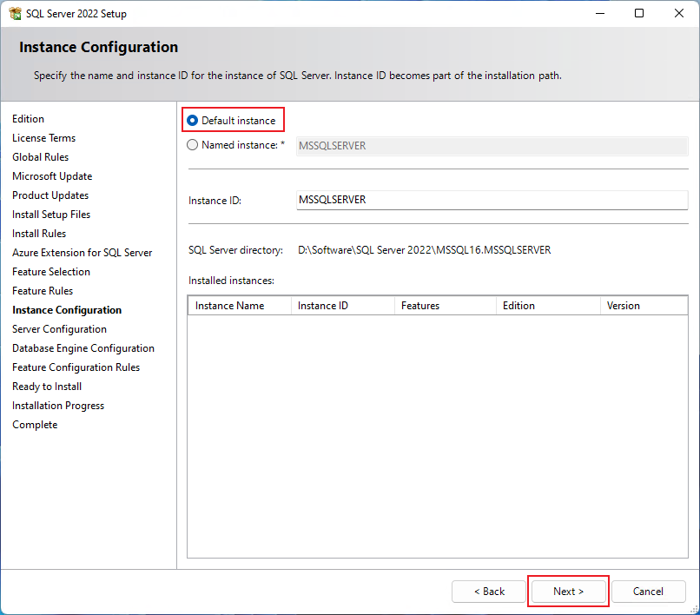Select the Install Rules step
Viewport: 700px width, 615px height.
[x=39, y=234]
